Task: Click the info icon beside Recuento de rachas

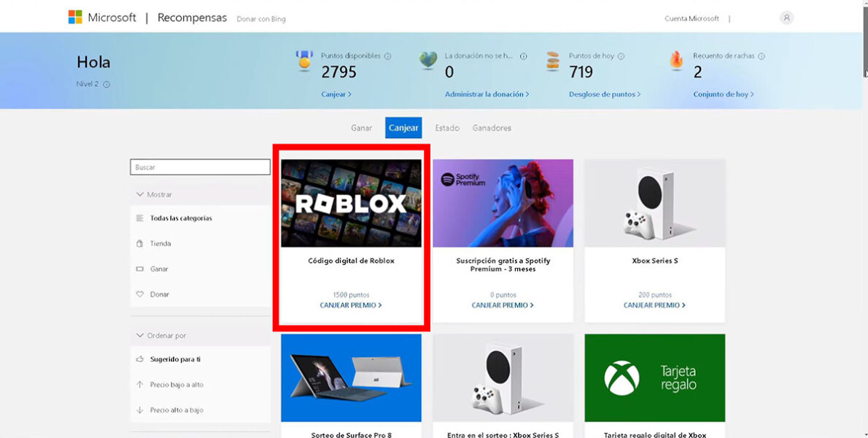Action: [762, 55]
